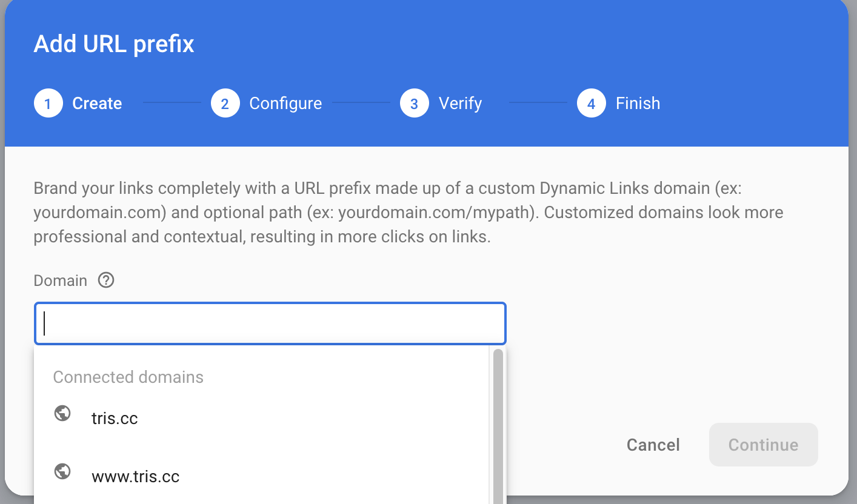Click the question mark icon near Domain
This screenshot has height=504, width=857.
click(106, 280)
